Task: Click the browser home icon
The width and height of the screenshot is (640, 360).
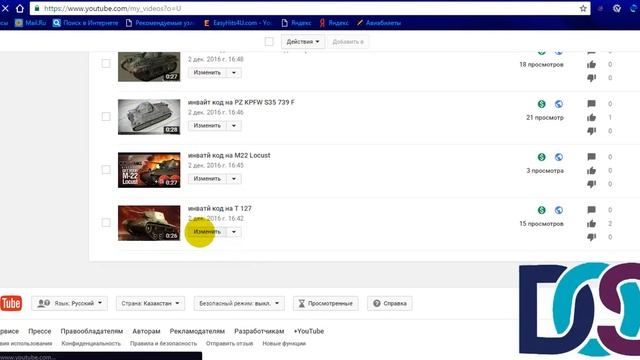Action: click(20, 8)
